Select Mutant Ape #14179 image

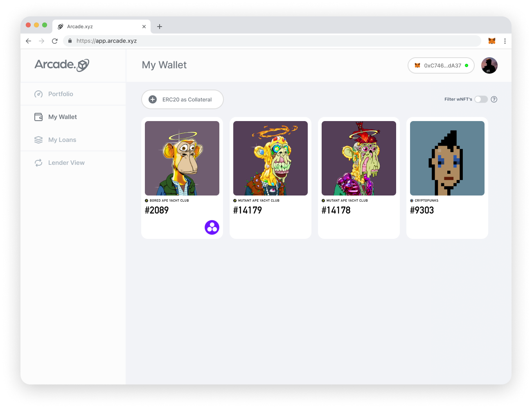coord(271,158)
